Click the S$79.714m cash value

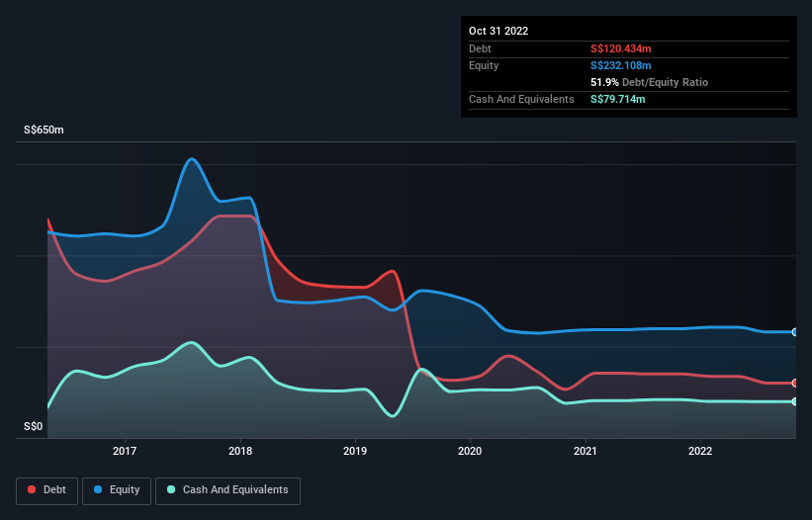(x=618, y=99)
